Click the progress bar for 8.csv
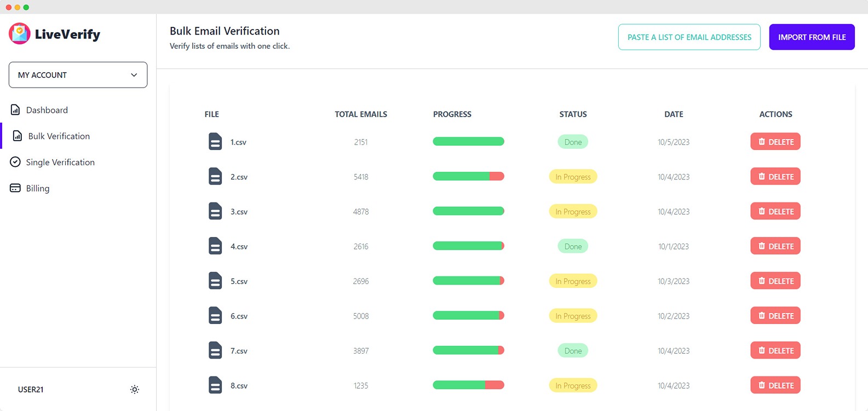The image size is (868, 411). coord(468,385)
